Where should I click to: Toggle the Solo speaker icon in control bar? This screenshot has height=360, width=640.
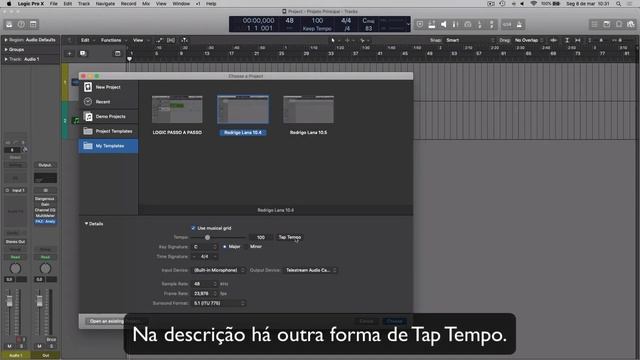click(x=443, y=24)
